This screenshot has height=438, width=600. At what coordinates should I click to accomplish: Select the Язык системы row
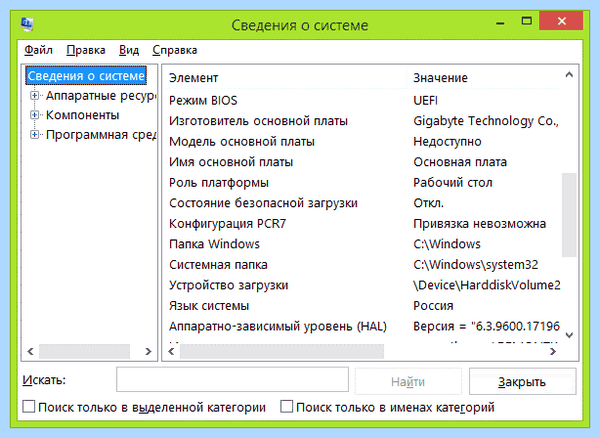pyautogui.click(x=362, y=306)
